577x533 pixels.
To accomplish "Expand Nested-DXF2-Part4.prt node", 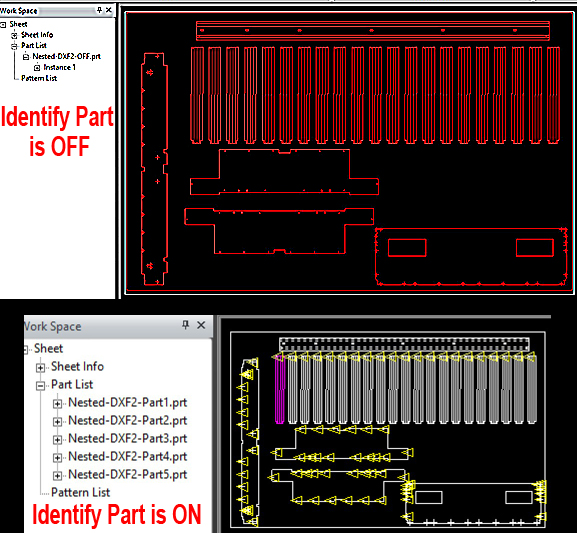I will 57,458.
